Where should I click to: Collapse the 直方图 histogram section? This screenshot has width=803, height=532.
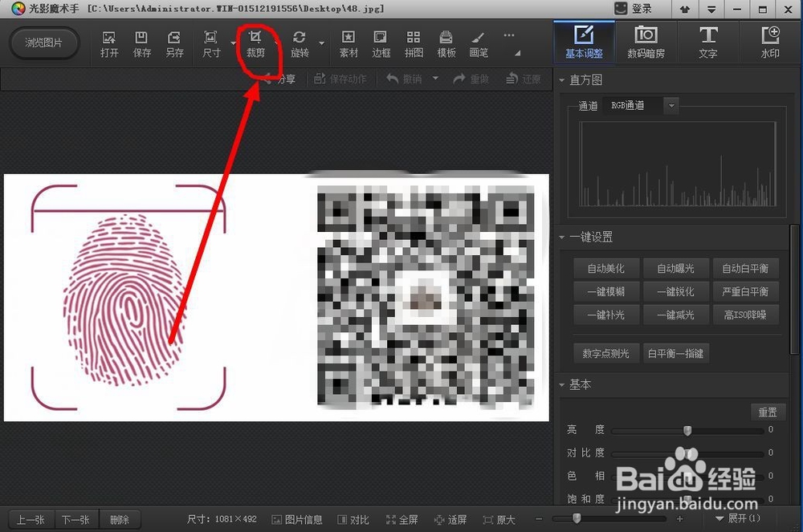tap(562, 80)
